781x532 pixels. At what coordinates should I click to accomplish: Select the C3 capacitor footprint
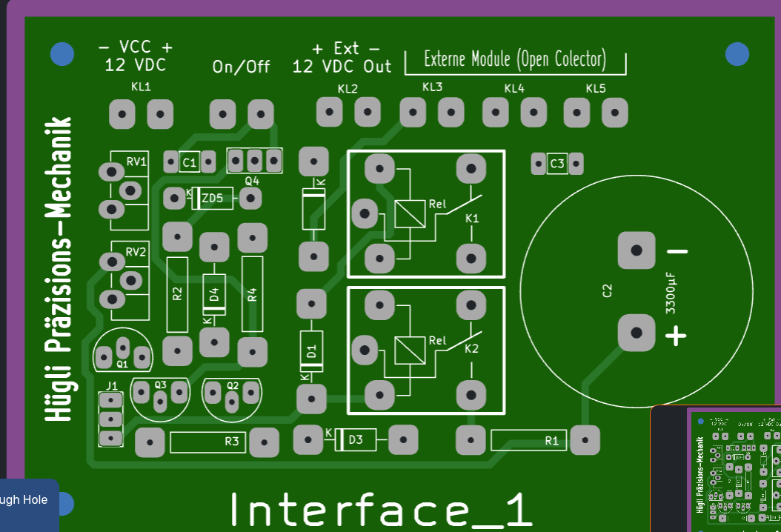tap(557, 164)
